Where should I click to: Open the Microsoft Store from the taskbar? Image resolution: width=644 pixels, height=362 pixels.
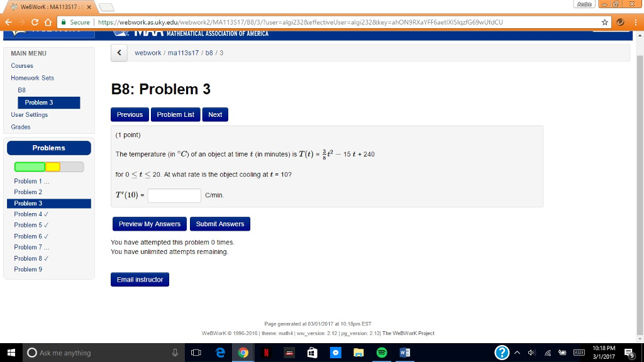(x=311, y=353)
